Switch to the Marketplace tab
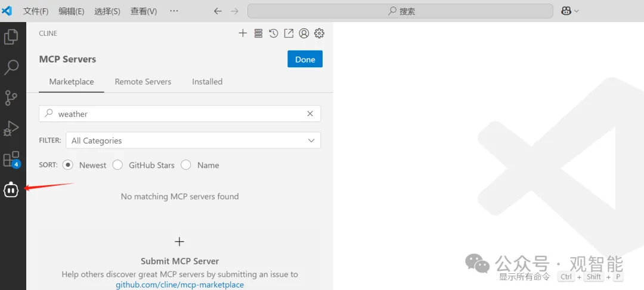644x290 pixels. tap(72, 82)
